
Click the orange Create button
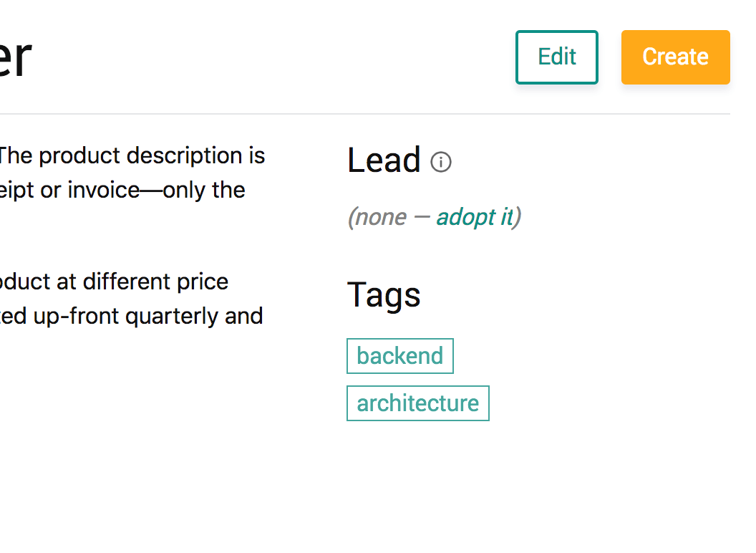click(x=676, y=57)
